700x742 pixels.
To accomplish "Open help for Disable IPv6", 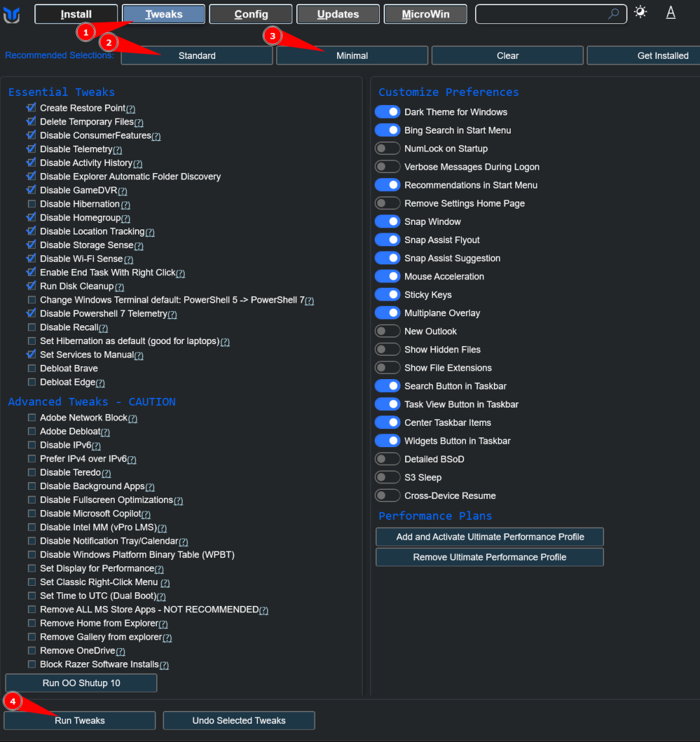I will (96, 446).
